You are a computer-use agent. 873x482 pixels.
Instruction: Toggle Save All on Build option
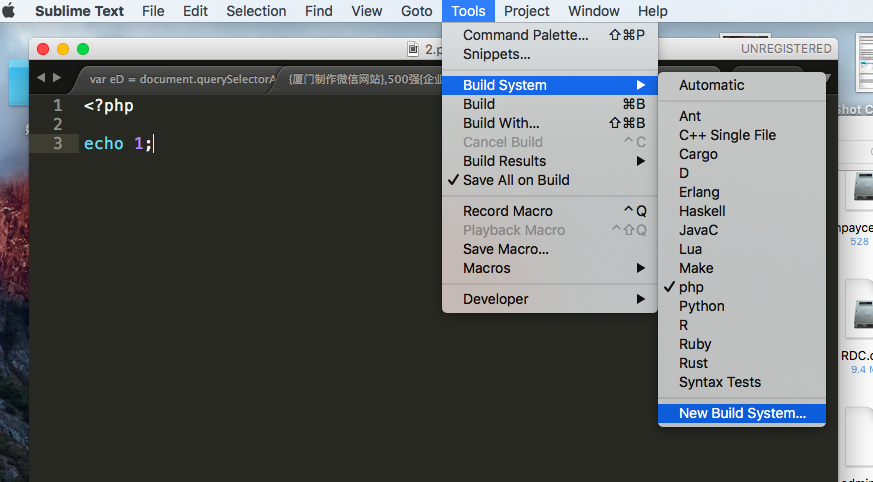click(516, 180)
